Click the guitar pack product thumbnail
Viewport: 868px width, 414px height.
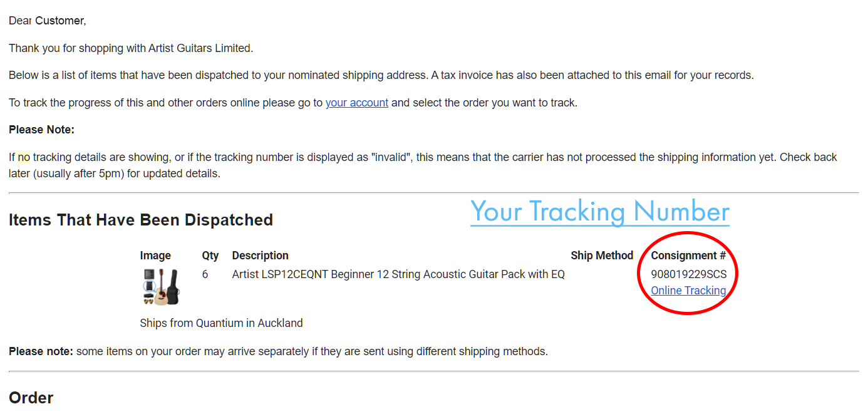click(161, 287)
